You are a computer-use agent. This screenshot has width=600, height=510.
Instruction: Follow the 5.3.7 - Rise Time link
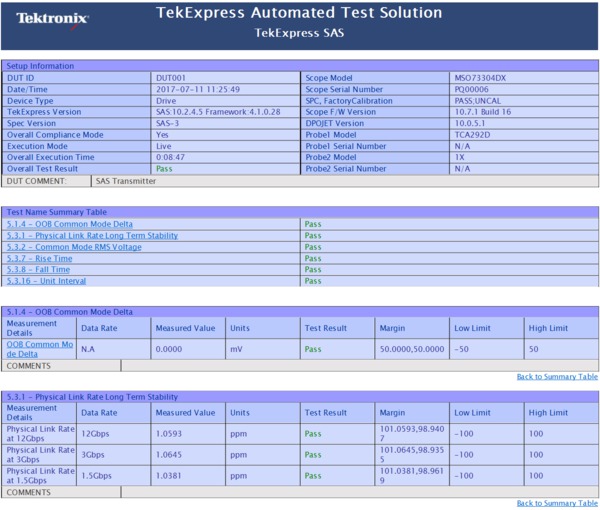pyautogui.click(x=39, y=259)
